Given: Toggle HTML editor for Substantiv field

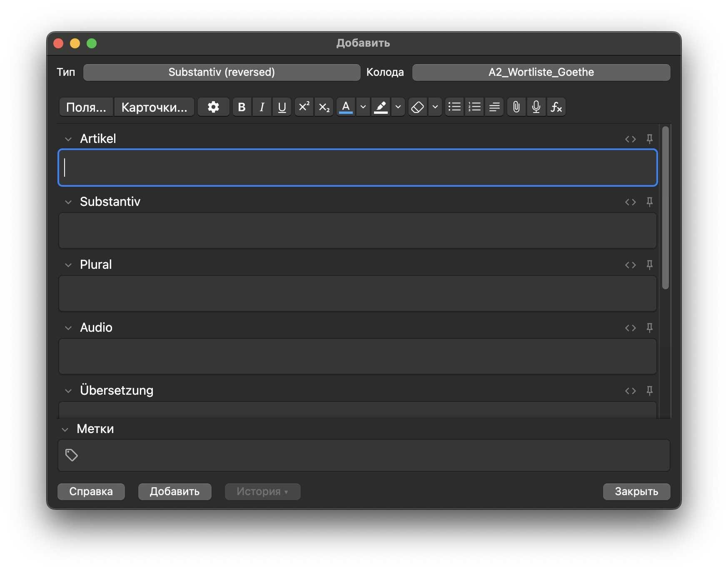Looking at the screenshot, I should (631, 202).
